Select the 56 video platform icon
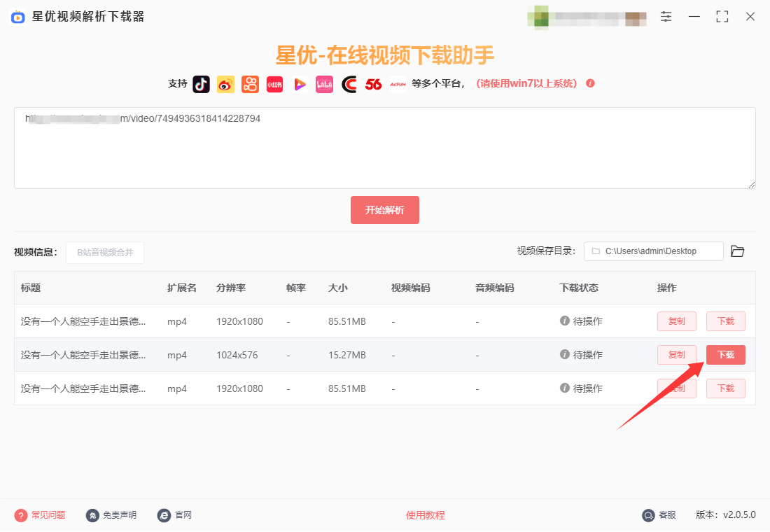770x532 pixels. [373, 84]
